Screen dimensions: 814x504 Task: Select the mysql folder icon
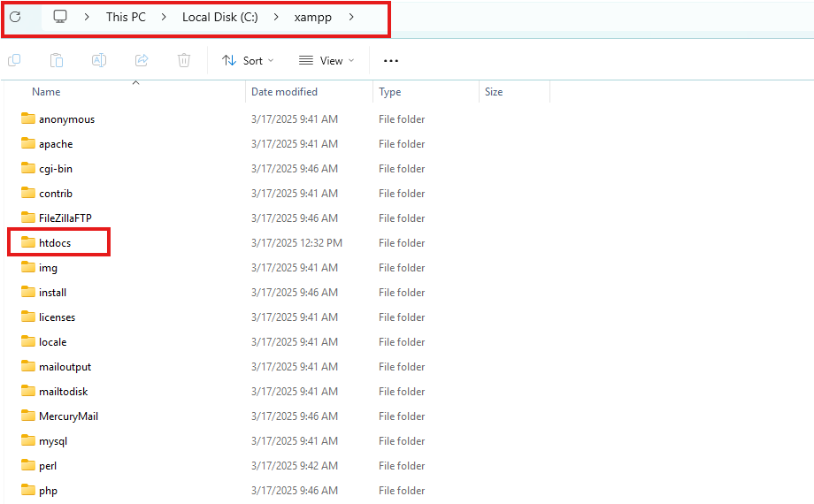28,440
